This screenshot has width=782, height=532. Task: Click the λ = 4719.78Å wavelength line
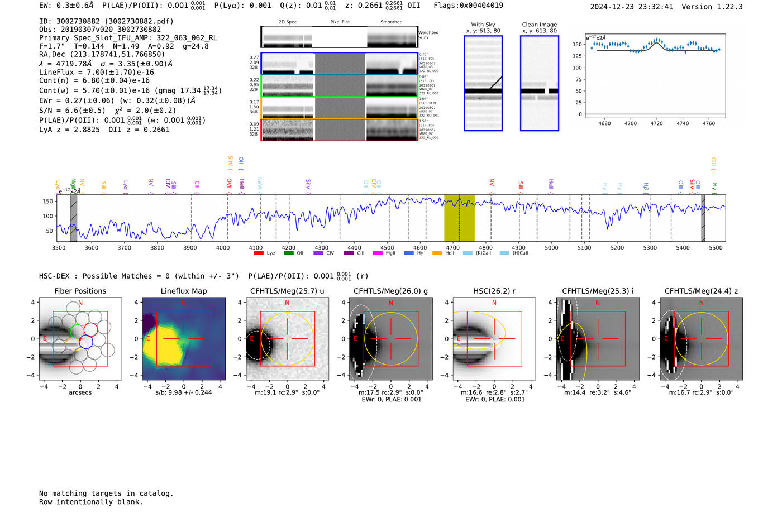tap(106, 64)
